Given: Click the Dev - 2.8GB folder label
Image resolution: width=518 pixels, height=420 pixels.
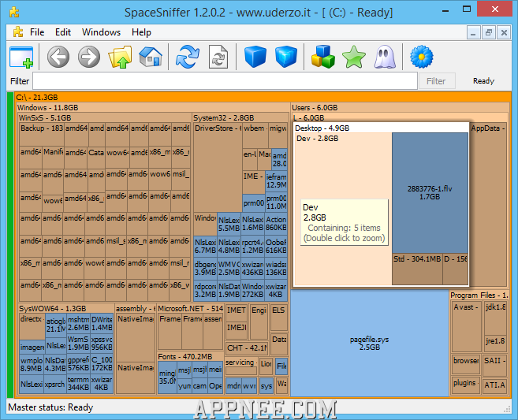Looking at the screenshot, I should click(x=317, y=139).
